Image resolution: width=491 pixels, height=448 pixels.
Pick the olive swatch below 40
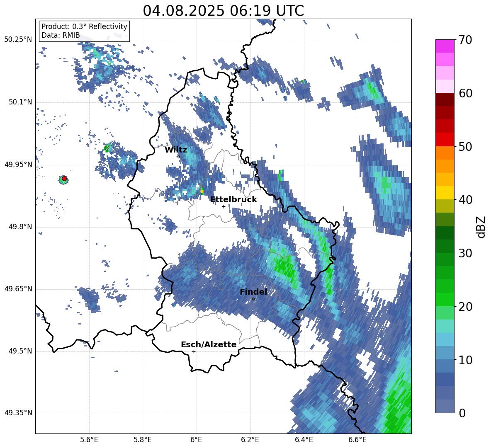tap(445, 206)
